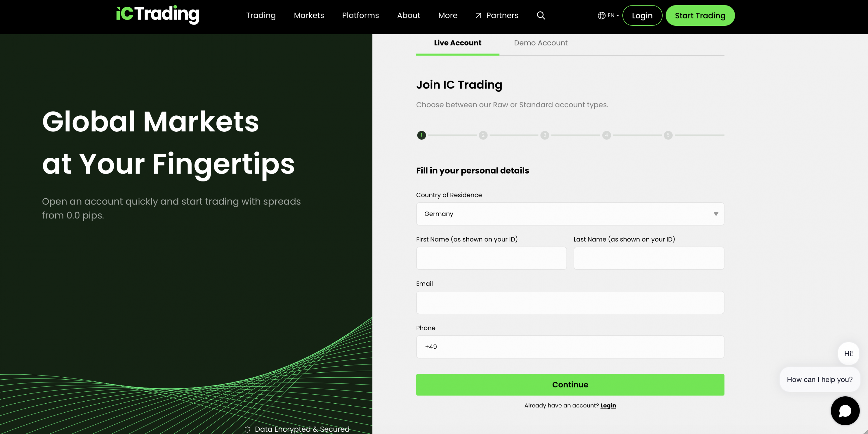Click step 5 in progress indicator

[668, 135]
